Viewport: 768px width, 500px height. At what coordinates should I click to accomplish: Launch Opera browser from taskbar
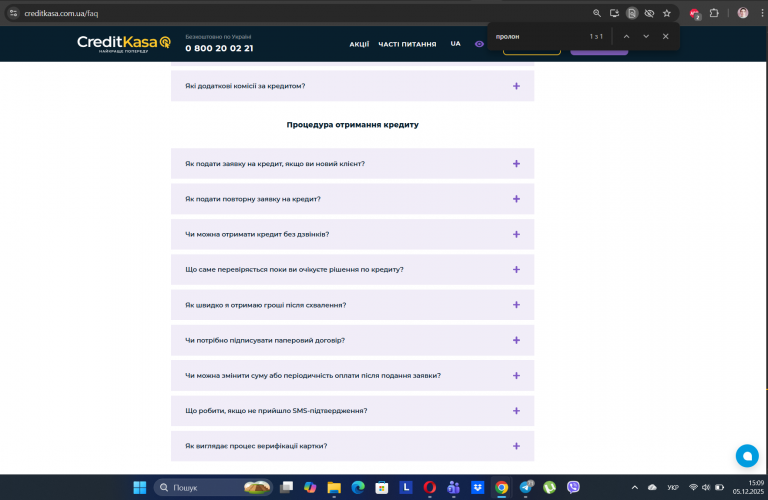[430, 487]
